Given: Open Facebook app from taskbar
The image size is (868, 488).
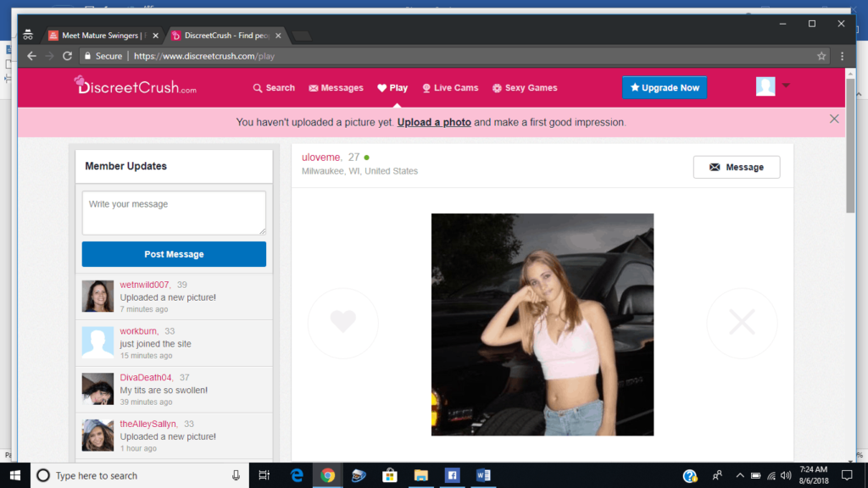Looking at the screenshot, I should click(x=452, y=475).
